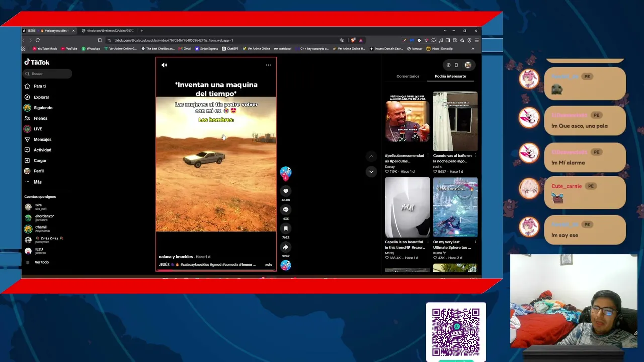This screenshot has height=362, width=644.
Task: Open followed account pockyowo
Action: pos(44,240)
